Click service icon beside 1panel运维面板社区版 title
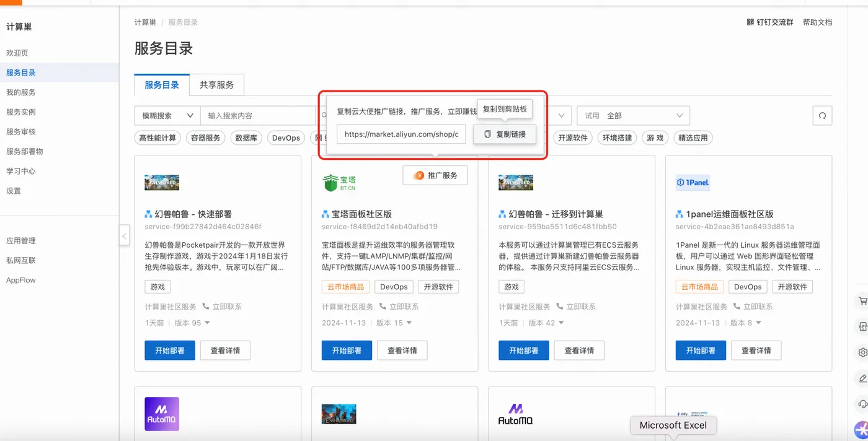The height and width of the screenshot is (441, 868). (680, 214)
